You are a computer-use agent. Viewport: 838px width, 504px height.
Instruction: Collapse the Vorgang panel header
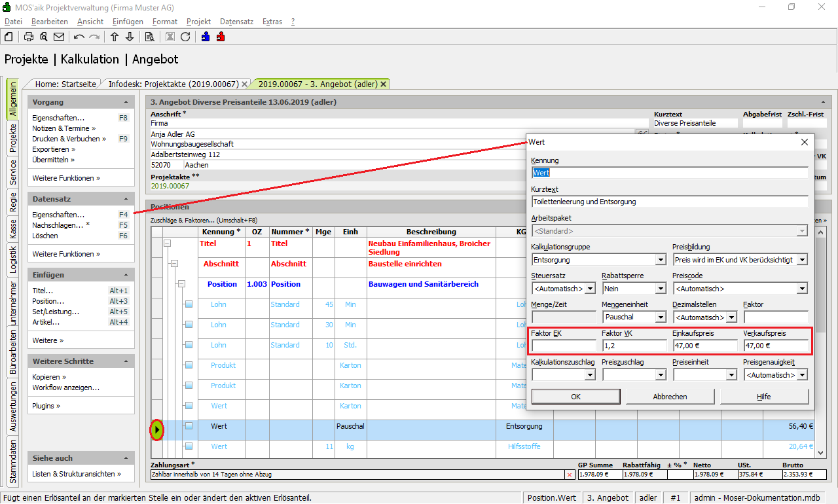coord(126,103)
